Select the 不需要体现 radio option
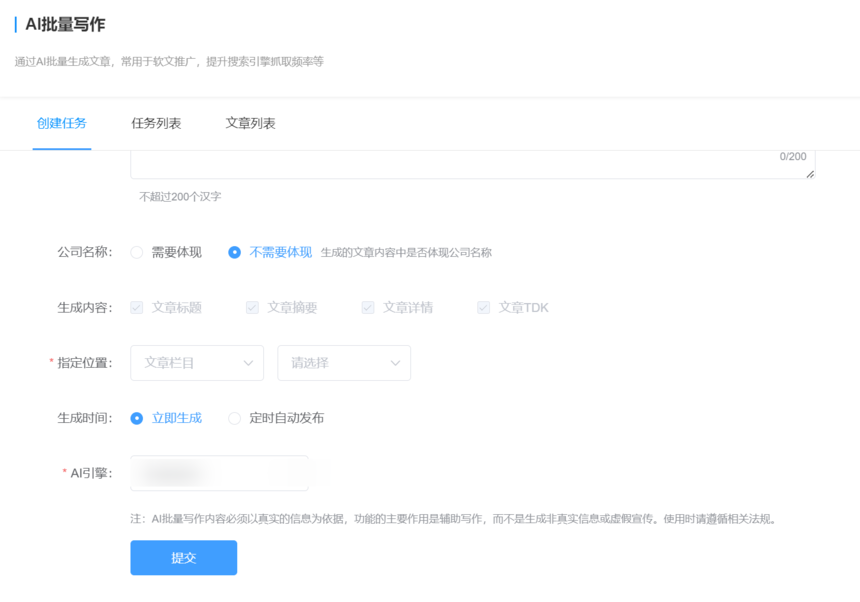Screen dimensions: 860x602 [234, 252]
